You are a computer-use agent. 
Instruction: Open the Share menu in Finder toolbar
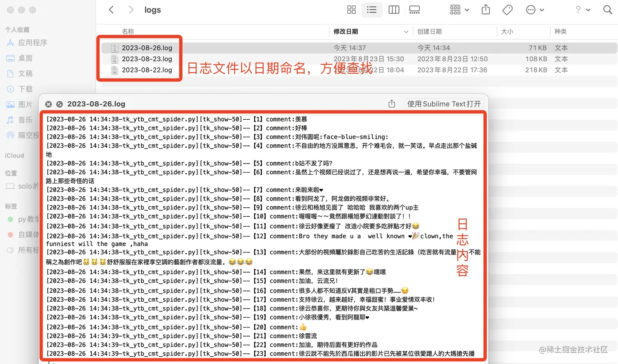pyautogui.click(x=485, y=9)
